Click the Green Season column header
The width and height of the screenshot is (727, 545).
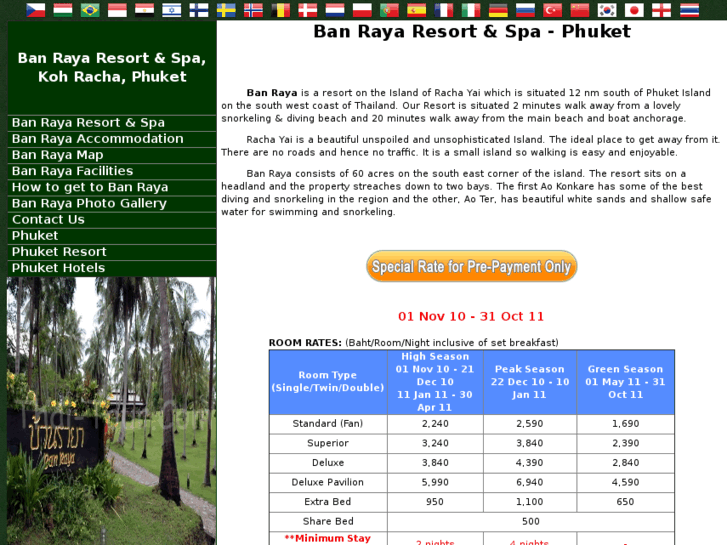625,382
